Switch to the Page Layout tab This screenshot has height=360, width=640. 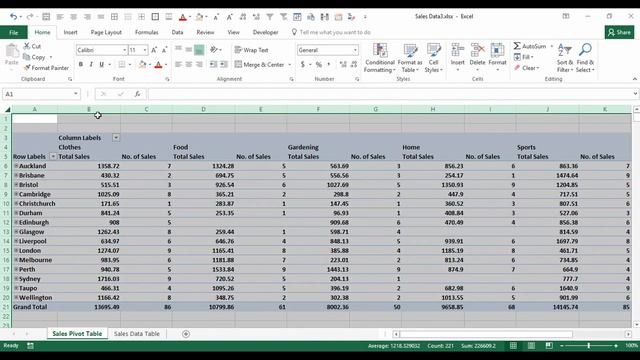click(106, 32)
